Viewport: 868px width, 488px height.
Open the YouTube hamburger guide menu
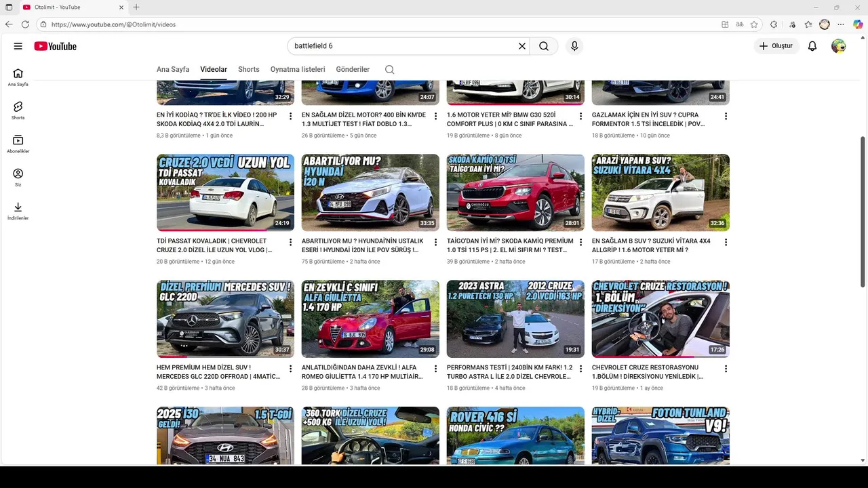(18, 46)
